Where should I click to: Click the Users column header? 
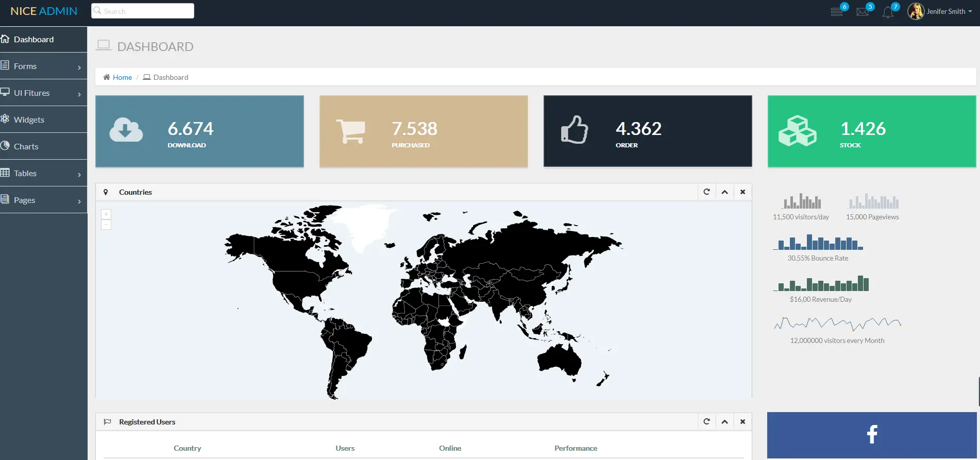(x=345, y=448)
